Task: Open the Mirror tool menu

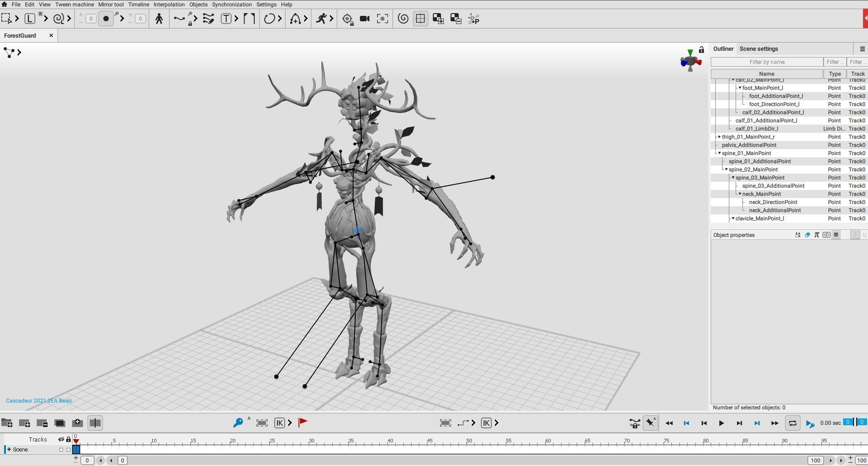Action: coord(111,4)
